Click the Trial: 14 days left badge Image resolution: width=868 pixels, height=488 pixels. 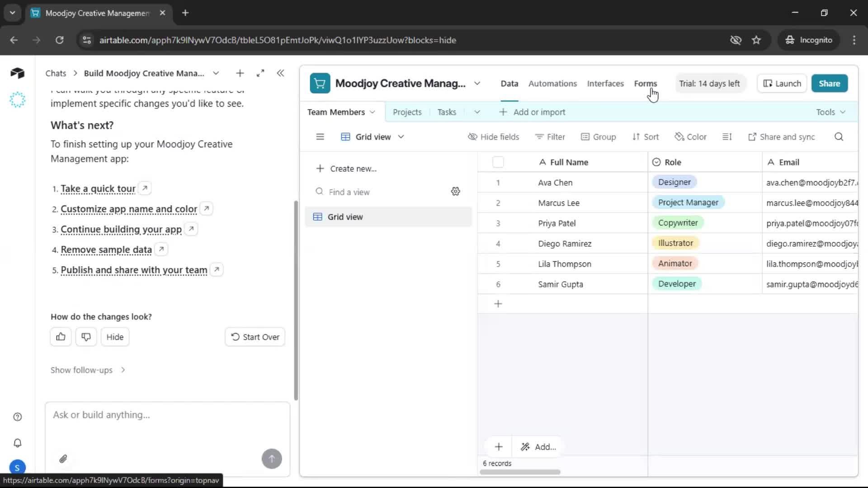click(709, 84)
